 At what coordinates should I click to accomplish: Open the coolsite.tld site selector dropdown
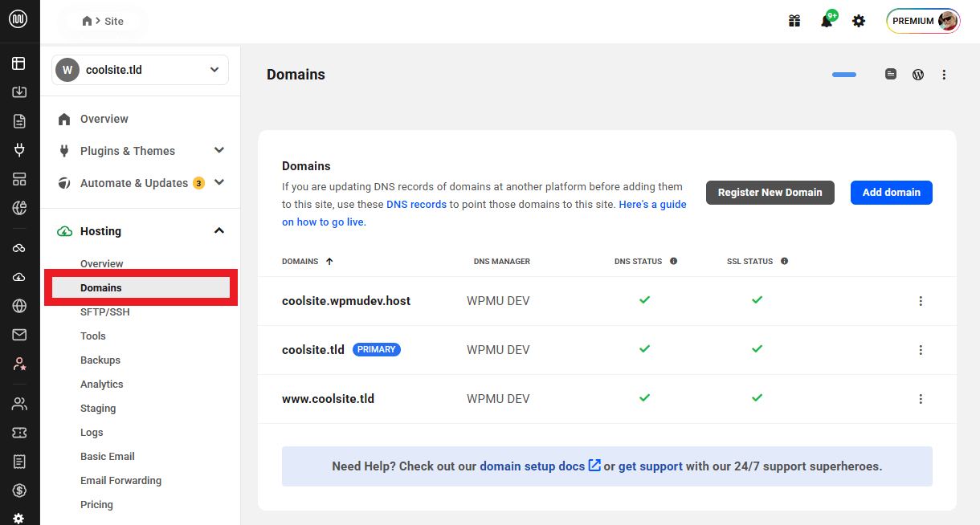(x=140, y=70)
